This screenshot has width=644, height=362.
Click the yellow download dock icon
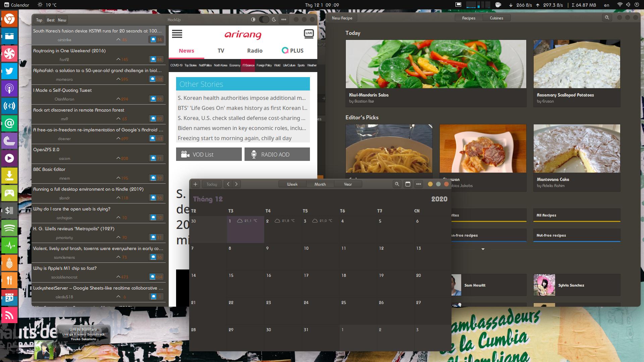(9, 175)
